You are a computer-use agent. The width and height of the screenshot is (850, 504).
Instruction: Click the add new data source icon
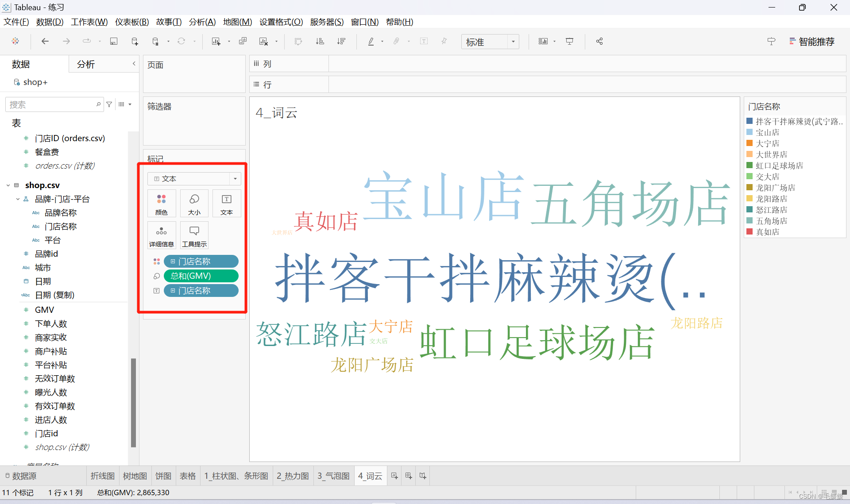pyautogui.click(x=135, y=41)
